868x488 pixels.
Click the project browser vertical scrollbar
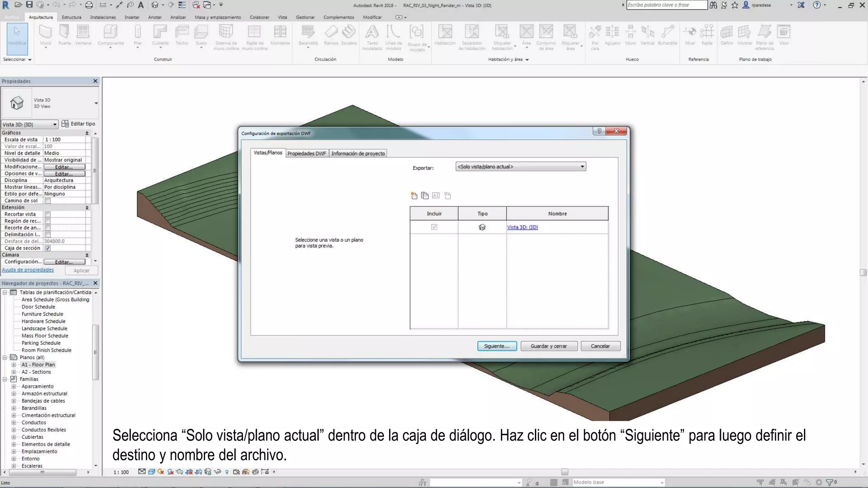click(x=95, y=352)
